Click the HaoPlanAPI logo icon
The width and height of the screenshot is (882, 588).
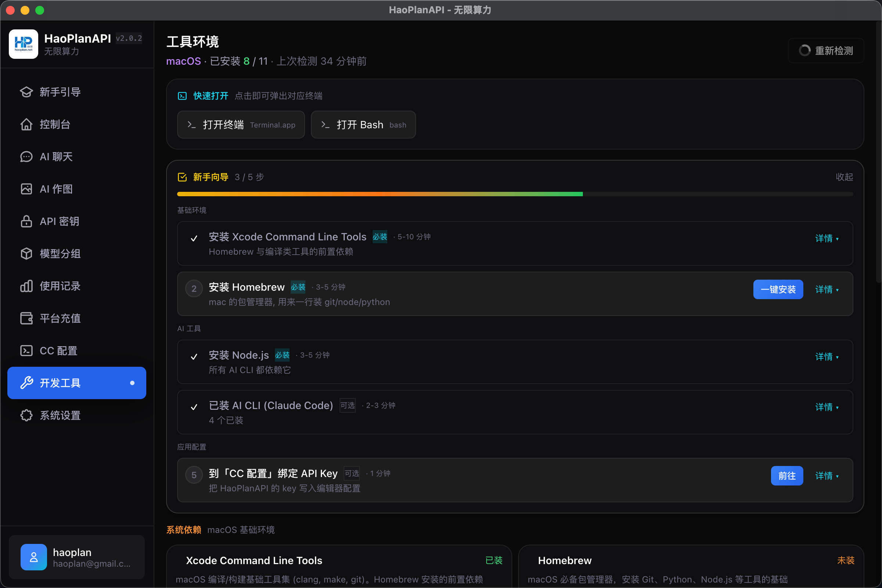click(23, 44)
